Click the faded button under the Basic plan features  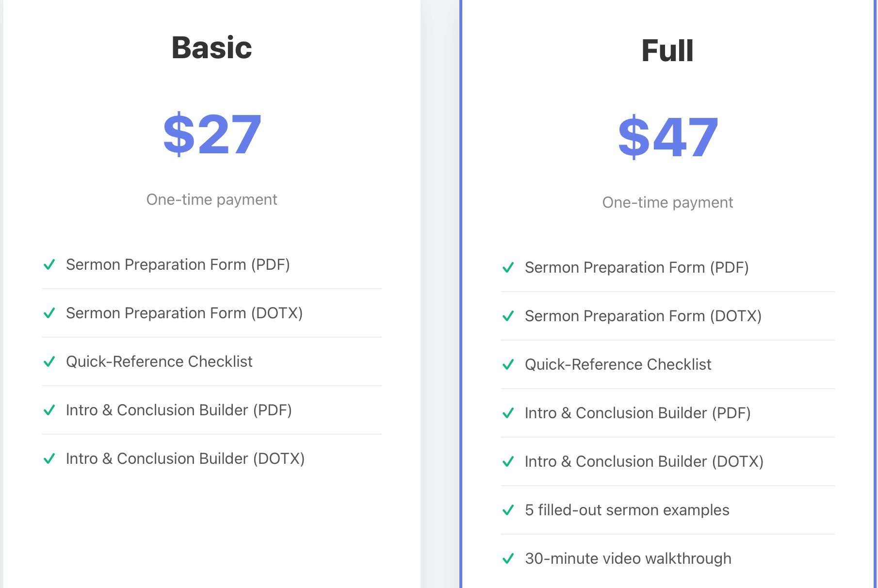(x=211, y=551)
